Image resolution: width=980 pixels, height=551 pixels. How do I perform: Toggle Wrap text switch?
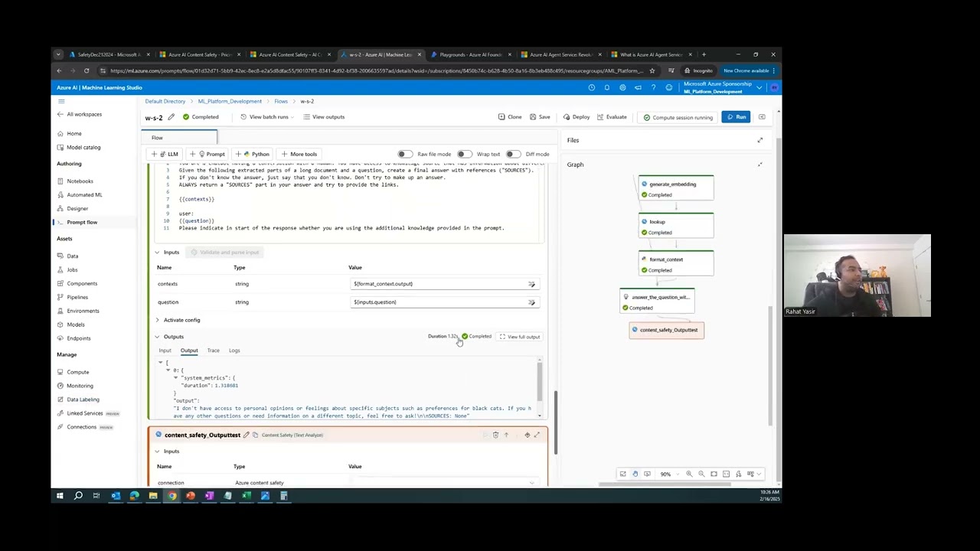(465, 154)
